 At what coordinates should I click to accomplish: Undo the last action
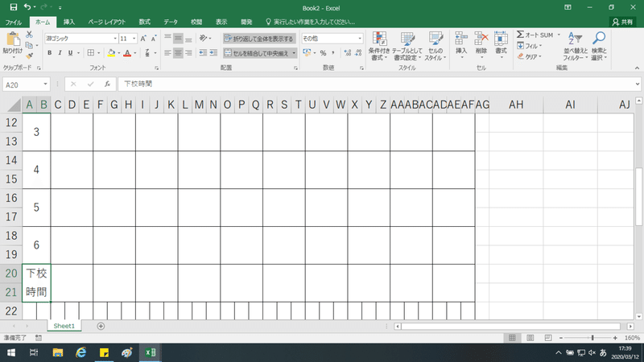coord(27,7)
